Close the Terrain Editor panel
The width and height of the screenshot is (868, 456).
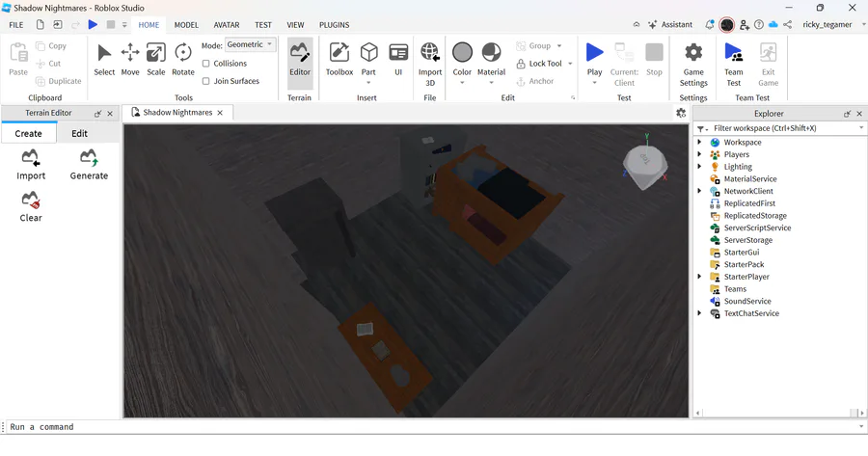click(x=110, y=114)
